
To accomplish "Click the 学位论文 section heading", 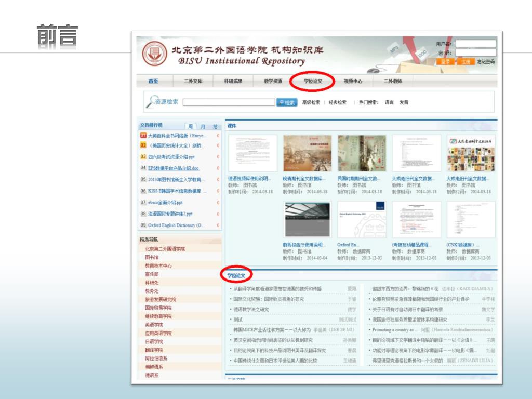I will point(236,275).
